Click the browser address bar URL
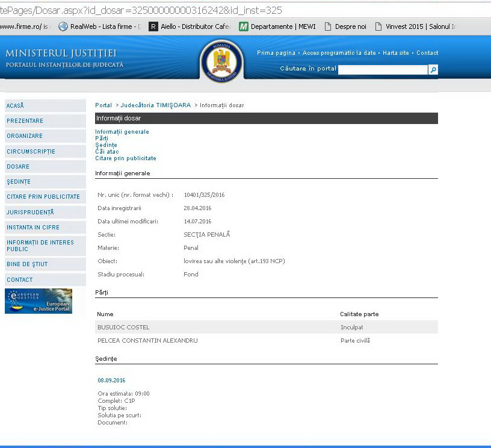Image resolution: width=491 pixels, height=448 pixels. coord(144,10)
